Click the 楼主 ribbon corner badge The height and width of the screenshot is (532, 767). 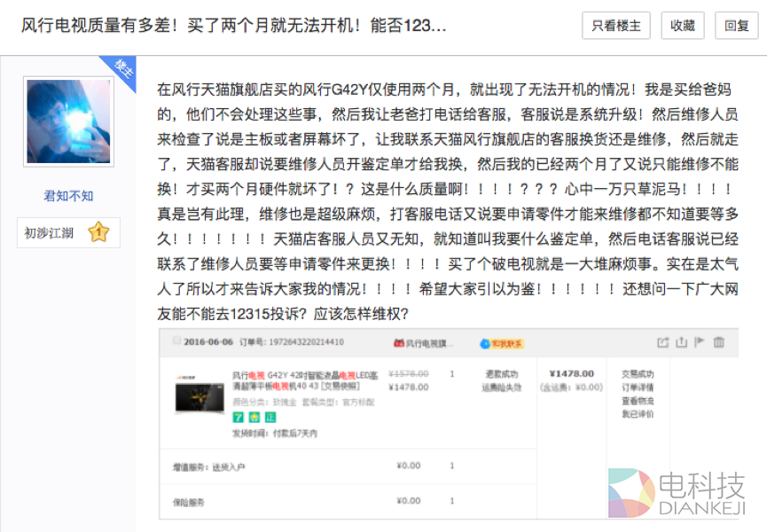tap(121, 69)
